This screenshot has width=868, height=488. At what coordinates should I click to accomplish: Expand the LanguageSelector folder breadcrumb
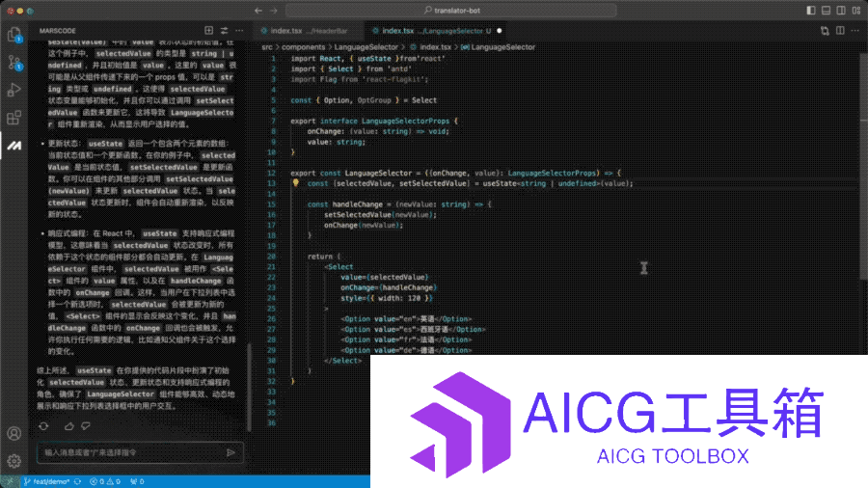pyautogui.click(x=366, y=47)
